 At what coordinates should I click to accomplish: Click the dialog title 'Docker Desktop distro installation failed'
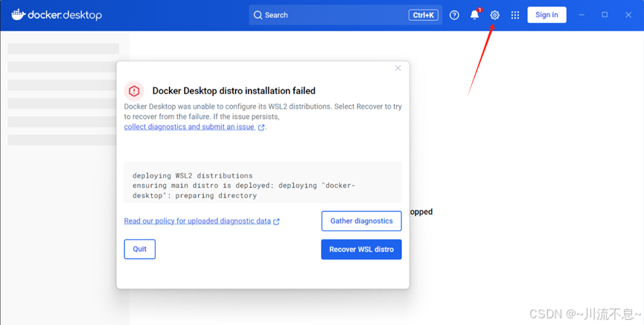coord(234,91)
